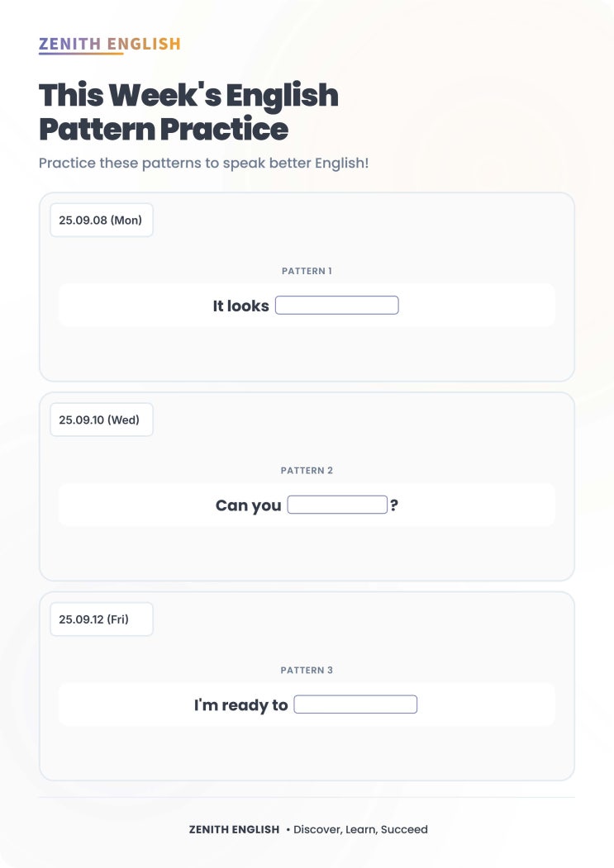
Task: Select the 25.09.10 (Wed) date badge
Action: tap(101, 420)
